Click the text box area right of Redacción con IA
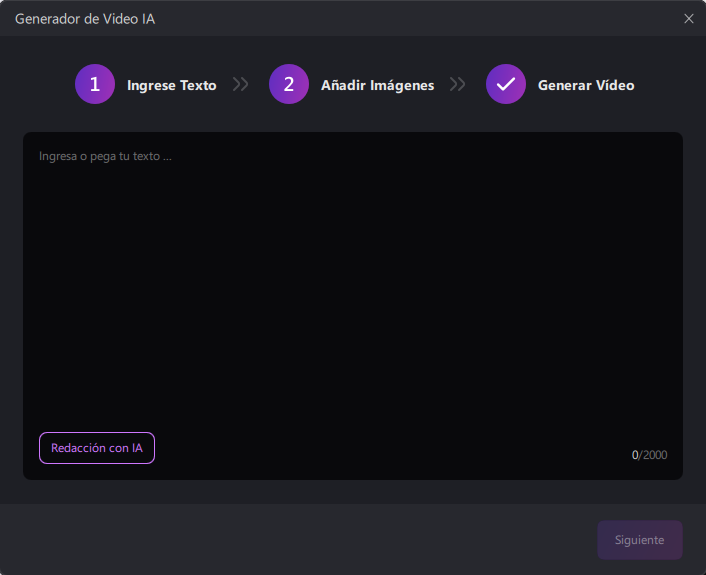 pos(380,448)
